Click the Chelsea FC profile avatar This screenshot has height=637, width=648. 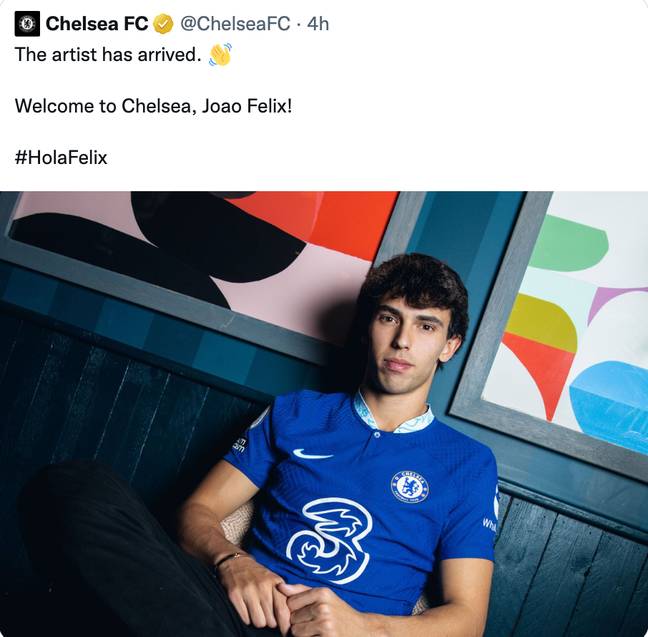[27, 23]
